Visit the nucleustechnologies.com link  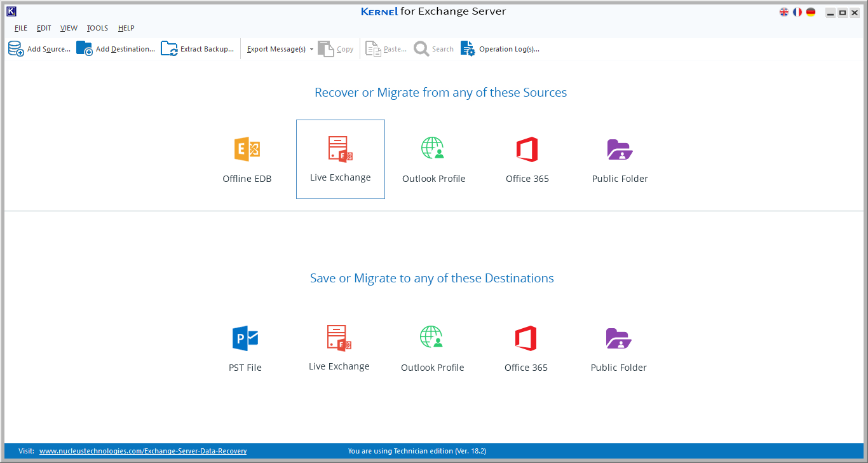[x=143, y=451]
